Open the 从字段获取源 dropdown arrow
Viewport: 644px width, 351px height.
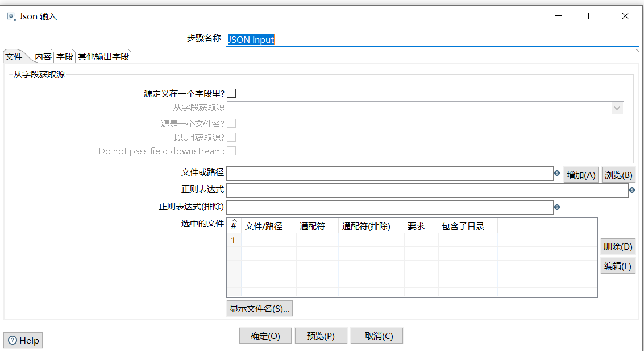(617, 109)
